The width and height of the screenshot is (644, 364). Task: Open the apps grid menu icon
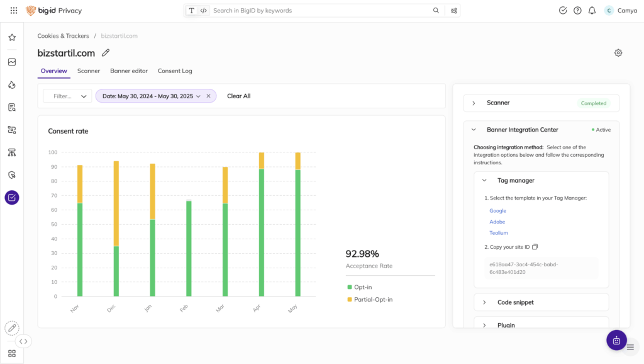coord(14,11)
